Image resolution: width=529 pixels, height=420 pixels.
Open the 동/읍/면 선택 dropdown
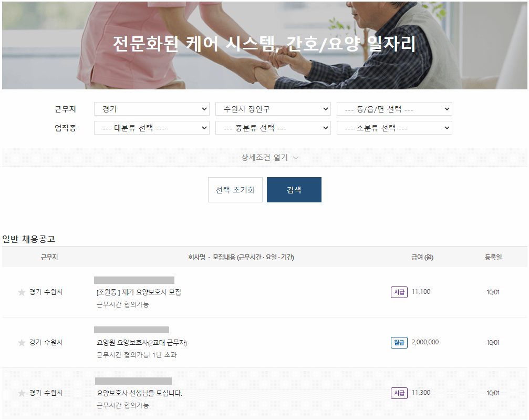tap(395, 109)
